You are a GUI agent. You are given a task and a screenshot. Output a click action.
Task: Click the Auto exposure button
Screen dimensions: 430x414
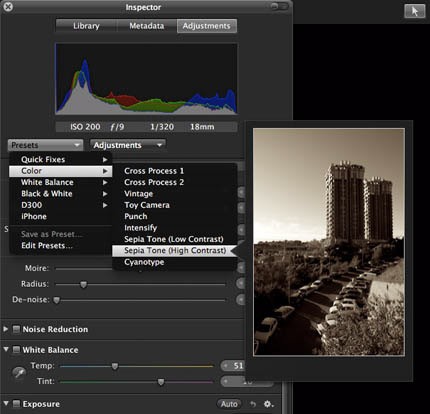click(229, 404)
